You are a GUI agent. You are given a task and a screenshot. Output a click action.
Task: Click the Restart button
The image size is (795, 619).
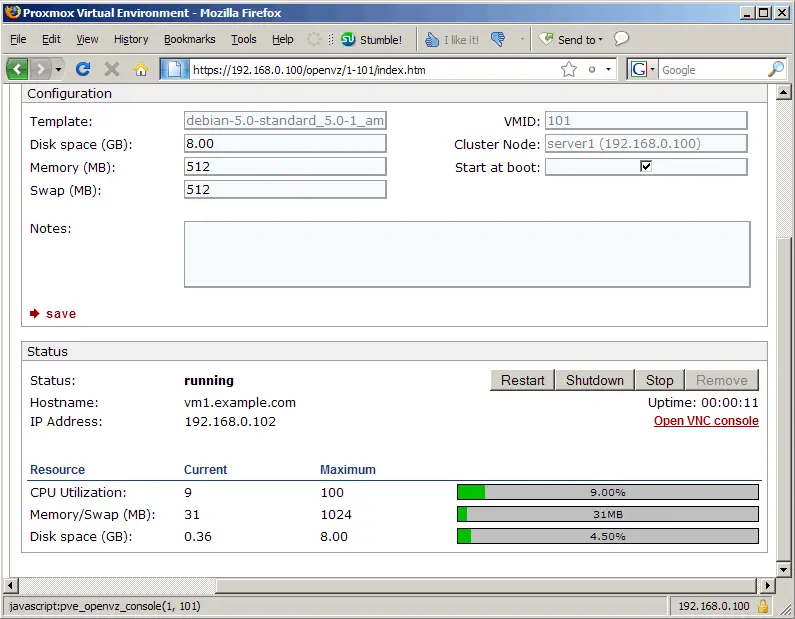point(522,380)
